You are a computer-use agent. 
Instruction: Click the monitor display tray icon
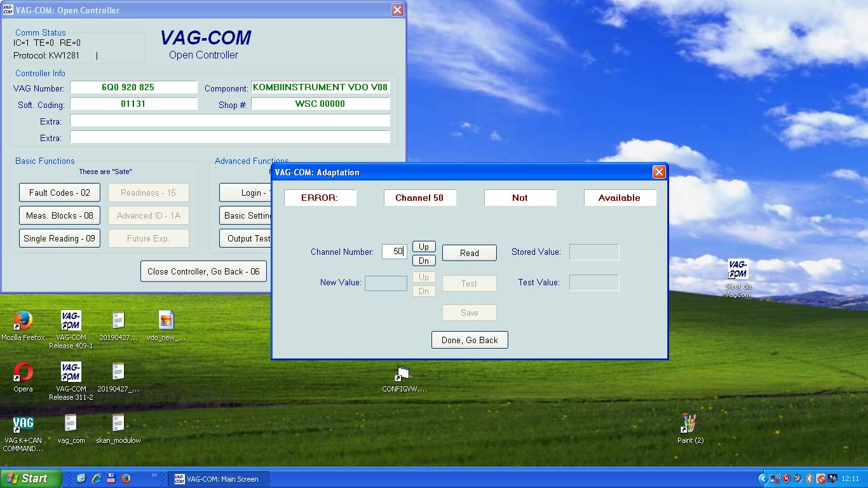click(x=832, y=478)
